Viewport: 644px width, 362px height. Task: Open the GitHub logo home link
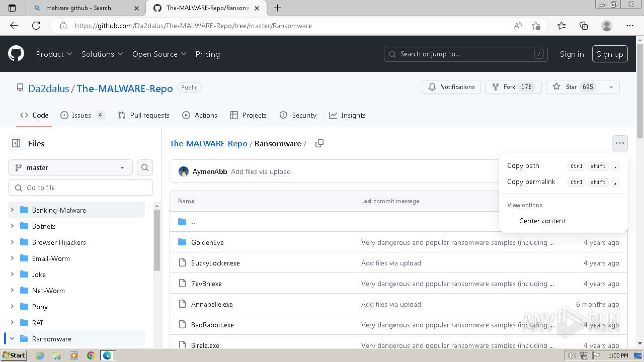(16, 54)
